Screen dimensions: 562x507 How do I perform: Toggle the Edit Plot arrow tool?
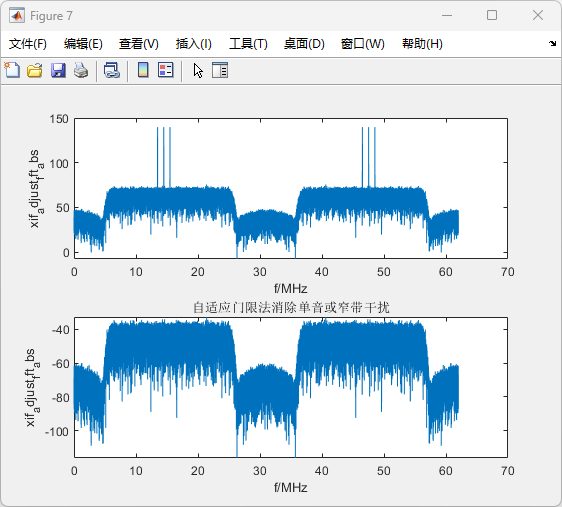click(x=198, y=71)
